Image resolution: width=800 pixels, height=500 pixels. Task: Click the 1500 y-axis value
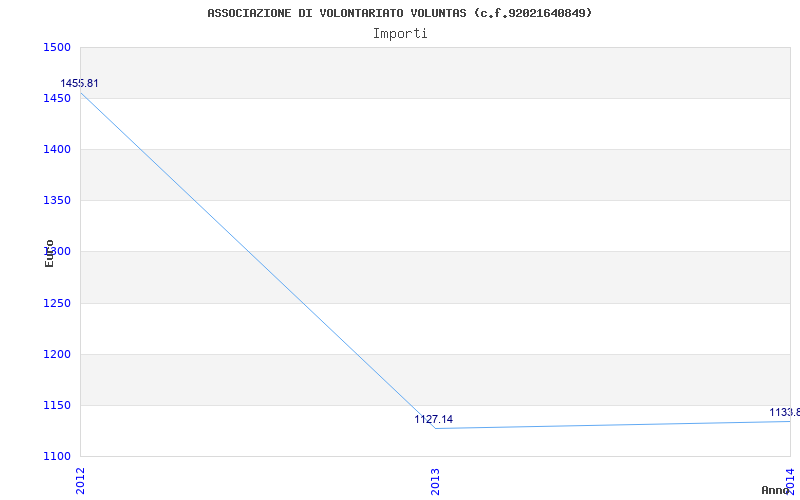[57, 47]
